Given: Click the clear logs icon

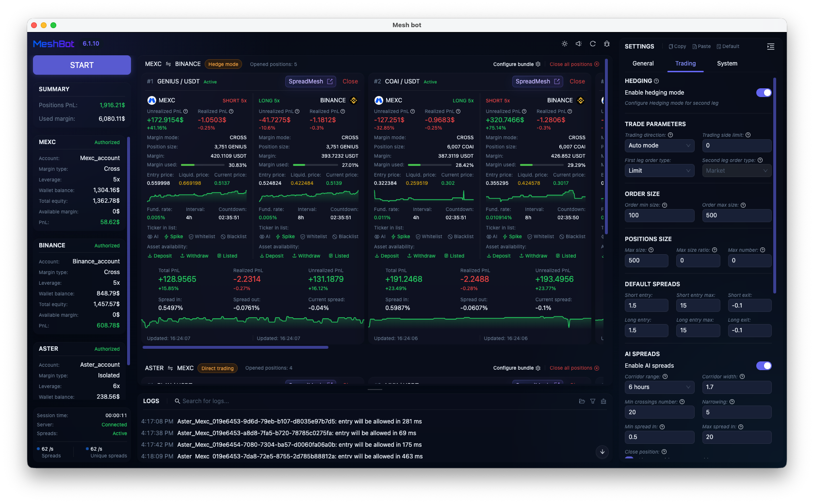Looking at the screenshot, I should pyautogui.click(x=603, y=401).
